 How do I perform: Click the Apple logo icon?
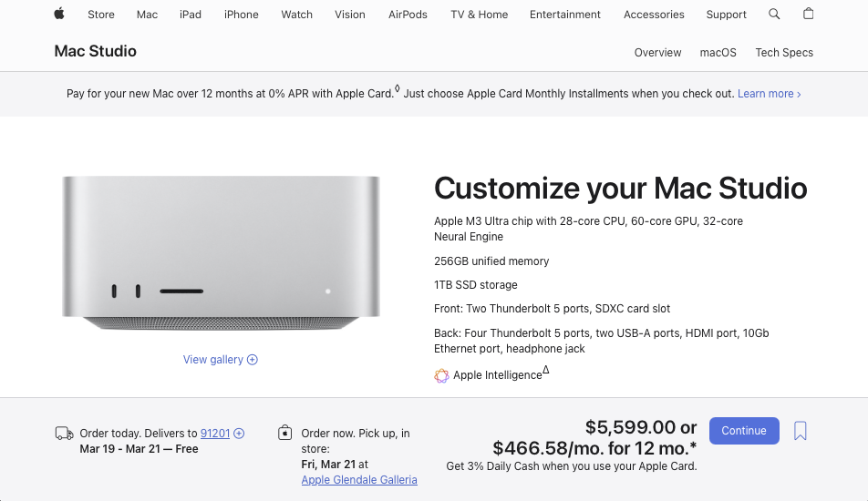pyautogui.click(x=59, y=14)
